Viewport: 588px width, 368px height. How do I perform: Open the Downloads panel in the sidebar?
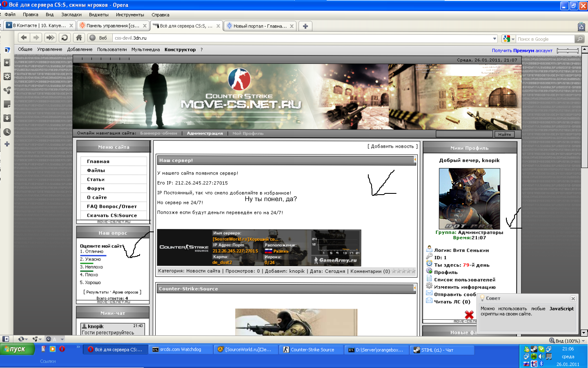7,118
